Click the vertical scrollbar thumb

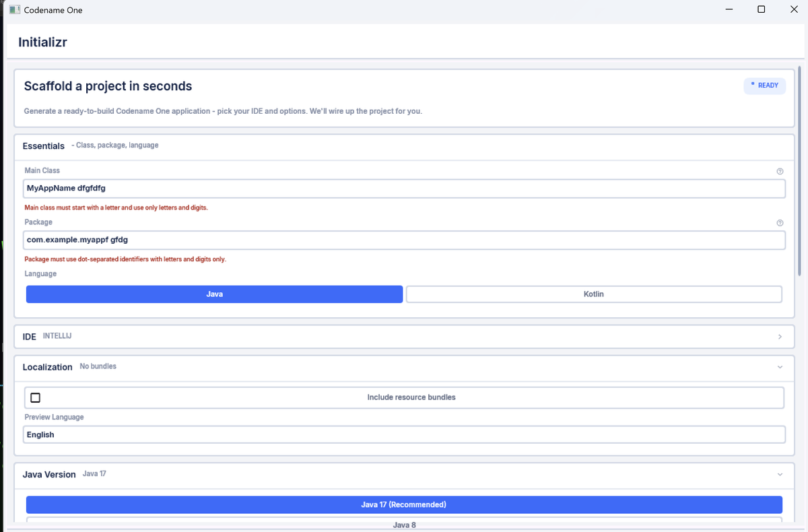click(799, 170)
